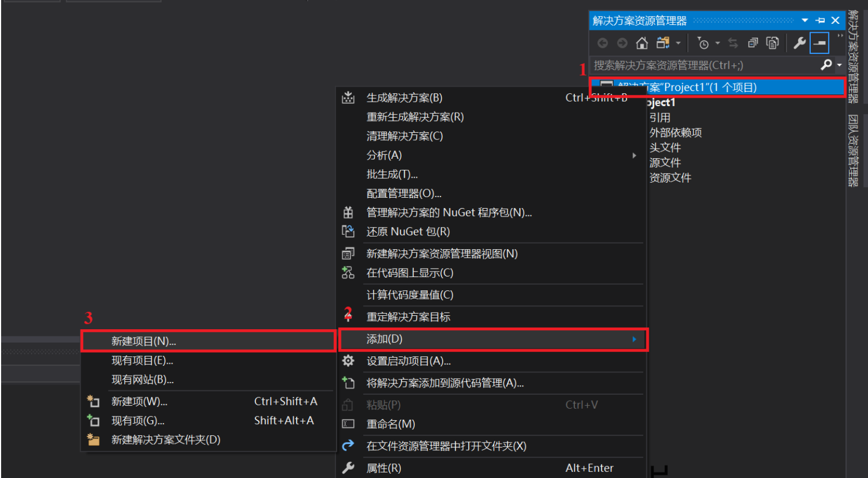Image resolution: width=868 pixels, height=478 pixels.
Task: Click the collapse all icon
Action: 753,43
